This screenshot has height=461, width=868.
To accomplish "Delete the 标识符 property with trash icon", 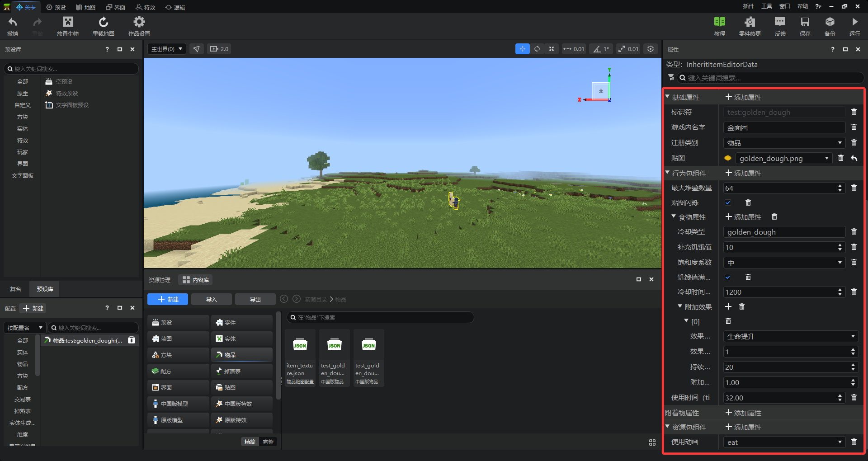I will tap(854, 112).
